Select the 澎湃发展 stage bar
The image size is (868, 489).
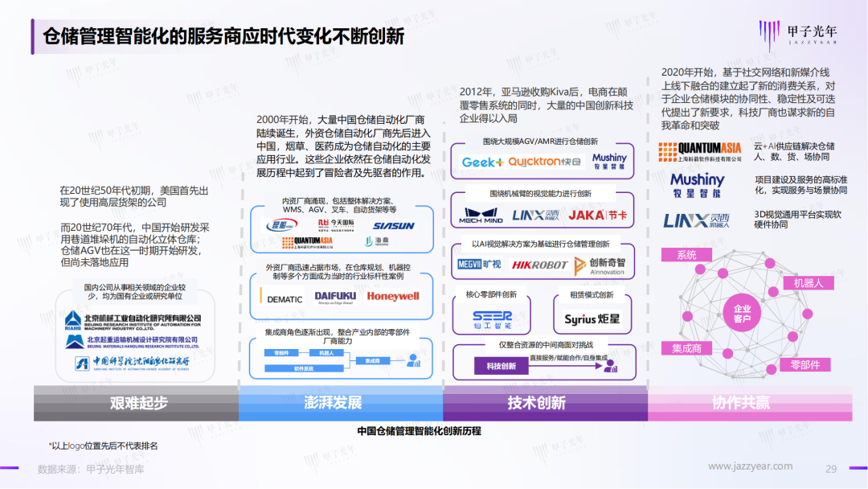(x=341, y=403)
